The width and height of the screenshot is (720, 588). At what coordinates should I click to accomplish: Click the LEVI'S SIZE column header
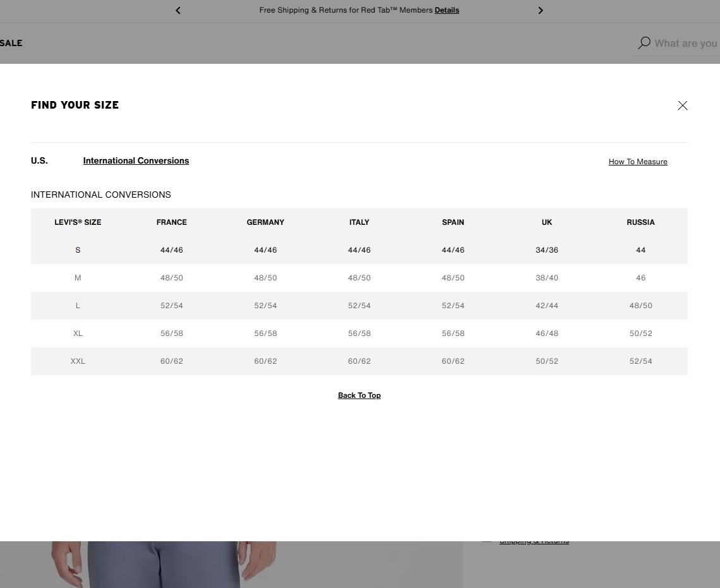coord(78,222)
